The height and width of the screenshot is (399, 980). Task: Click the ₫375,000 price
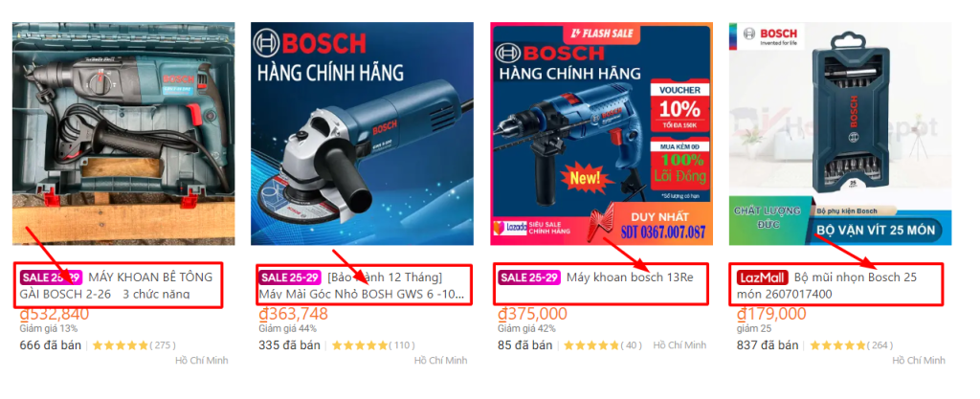pyautogui.click(x=532, y=314)
